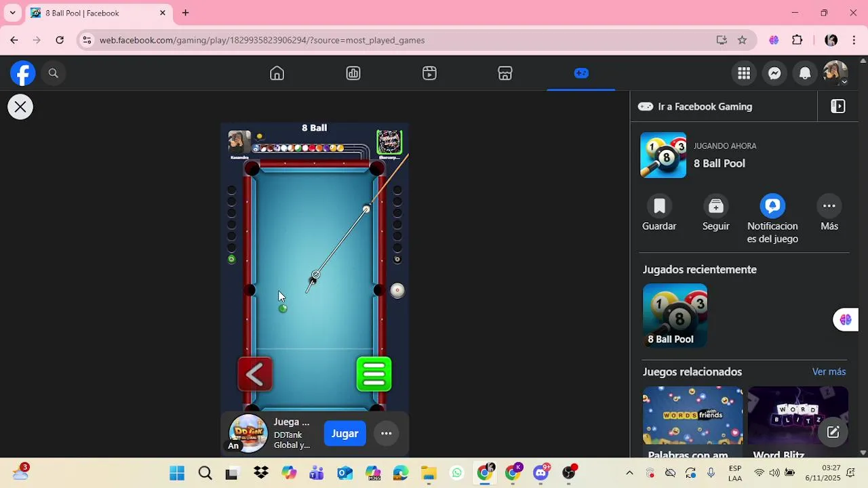Go to the Home feed tab
The height and width of the screenshot is (488, 868).
pyautogui.click(x=277, y=73)
